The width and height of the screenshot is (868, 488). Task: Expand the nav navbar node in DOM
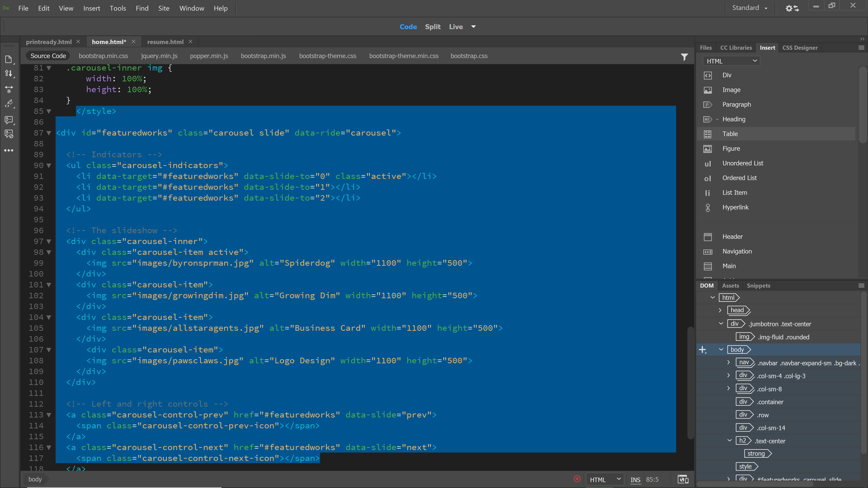(728, 363)
